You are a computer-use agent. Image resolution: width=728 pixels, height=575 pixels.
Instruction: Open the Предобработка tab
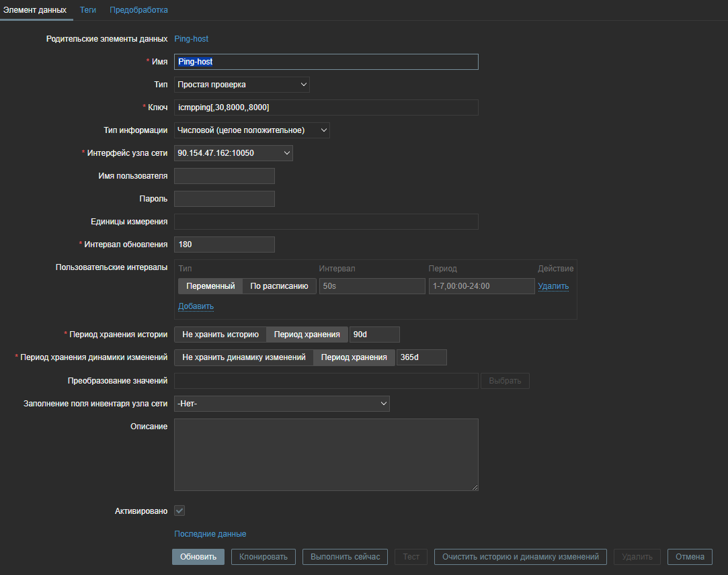coord(138,10)
